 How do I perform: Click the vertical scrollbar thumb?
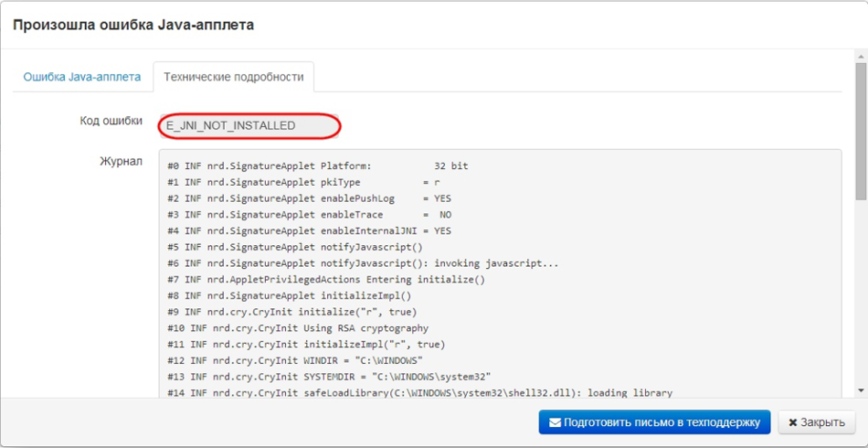tap(861, 128)
